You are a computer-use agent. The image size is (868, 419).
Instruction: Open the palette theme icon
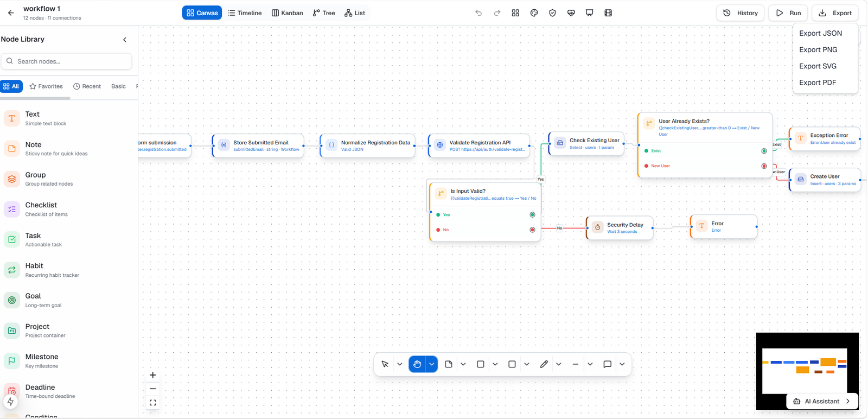click(534, 13)
